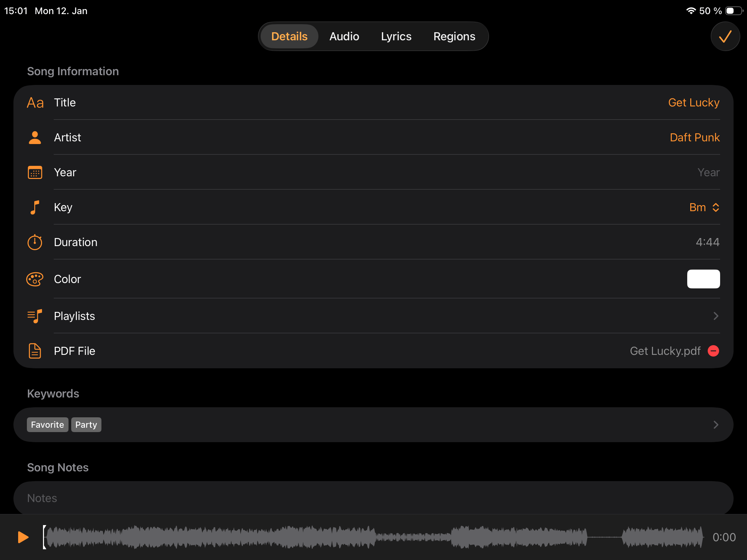Open the white color swatch
Screen dimensions: 747x560
[703, 279]
